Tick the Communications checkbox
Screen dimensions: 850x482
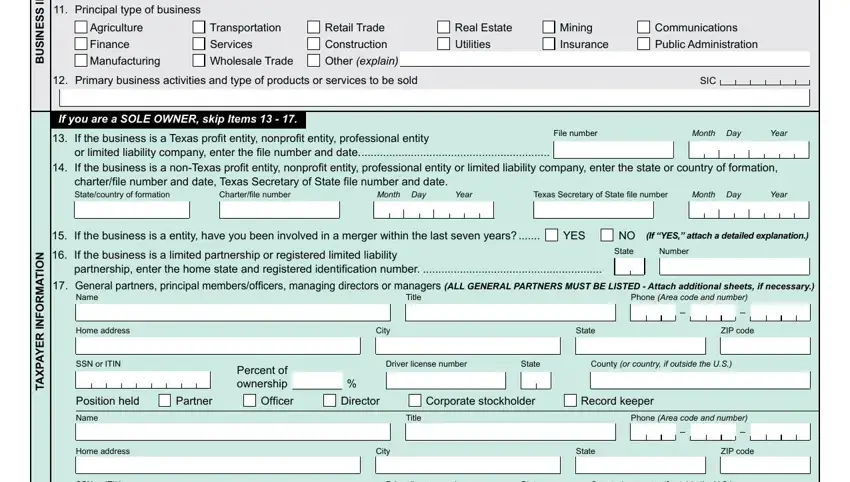point(643,27)
